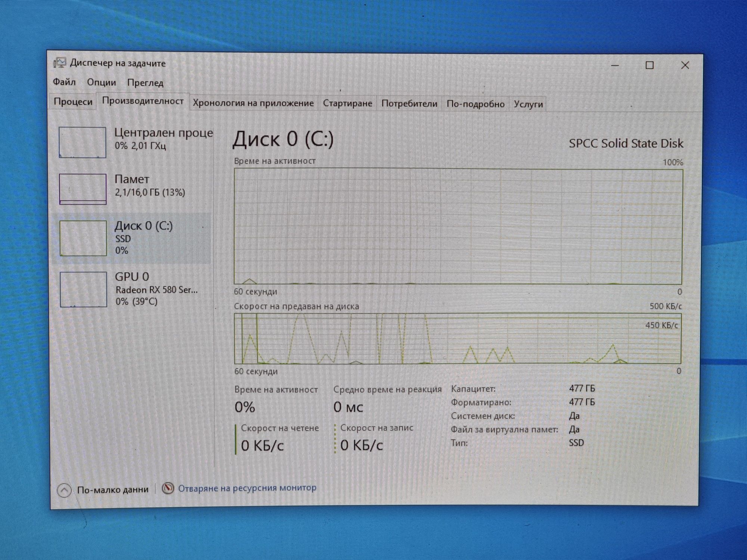Click the Памет 2,1/16,0 ГБ (13%) text
The height and width of the screenshot is (560, 747).
point(150,193)
